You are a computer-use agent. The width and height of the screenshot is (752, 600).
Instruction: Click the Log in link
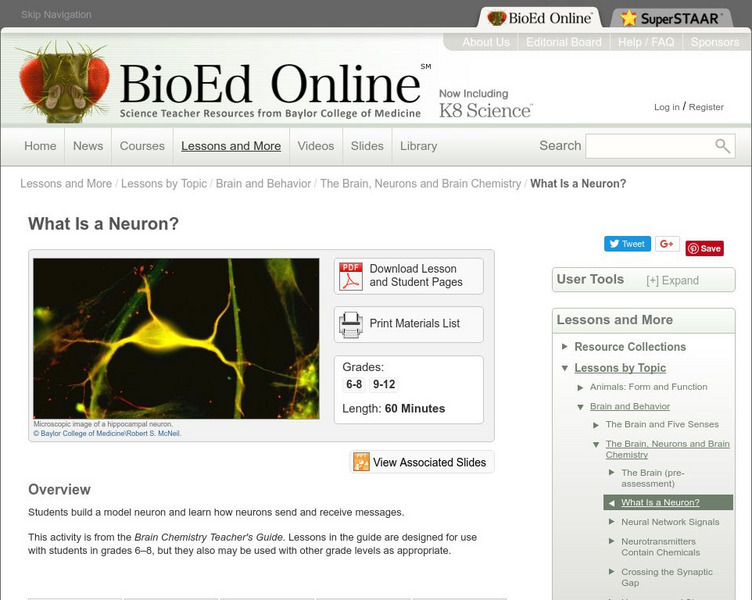coord(667,107)
